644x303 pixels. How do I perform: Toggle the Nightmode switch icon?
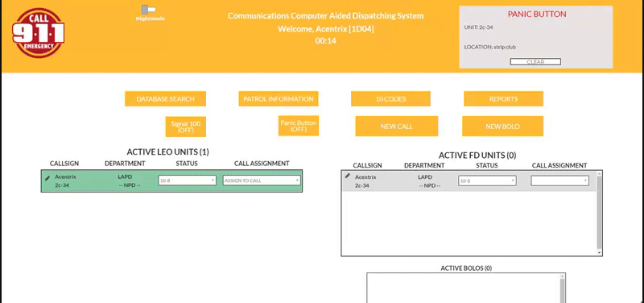[x=148, y=9]
